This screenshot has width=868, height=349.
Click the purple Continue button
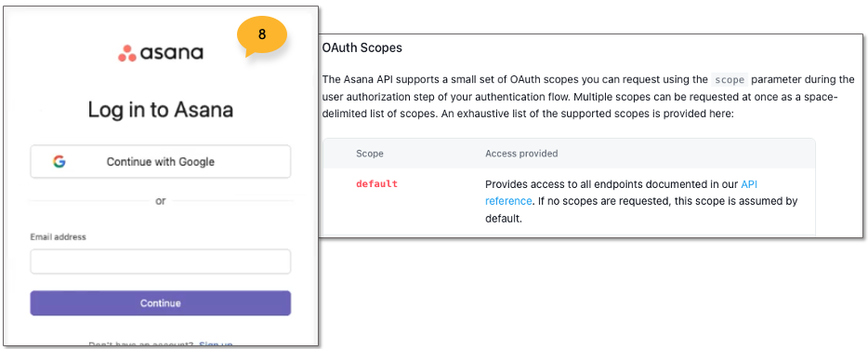(x=161, y=303)
